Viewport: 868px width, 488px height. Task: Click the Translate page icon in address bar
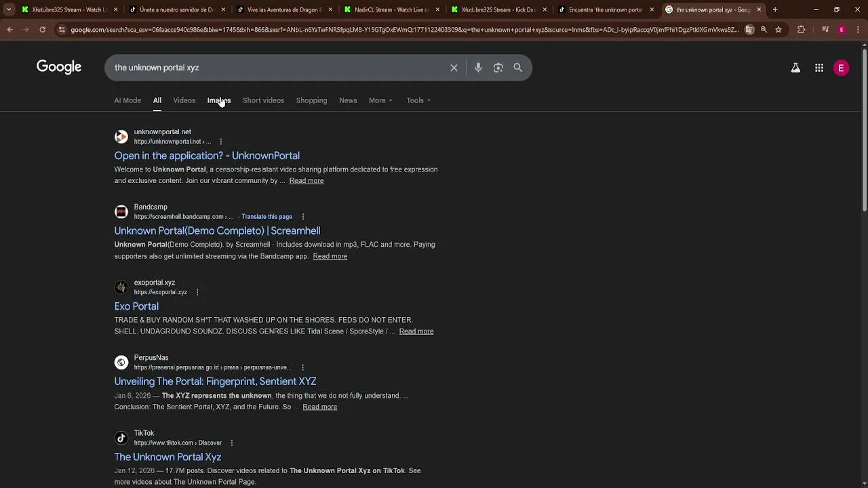point(749,30)
